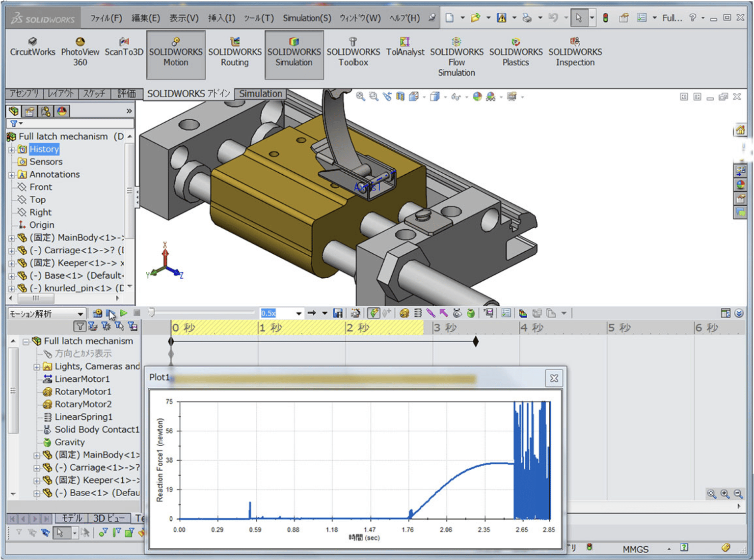Enable SOLIDWORKS Inspection add-in
The image size is (754, 560).
click(x=575, y=52)
